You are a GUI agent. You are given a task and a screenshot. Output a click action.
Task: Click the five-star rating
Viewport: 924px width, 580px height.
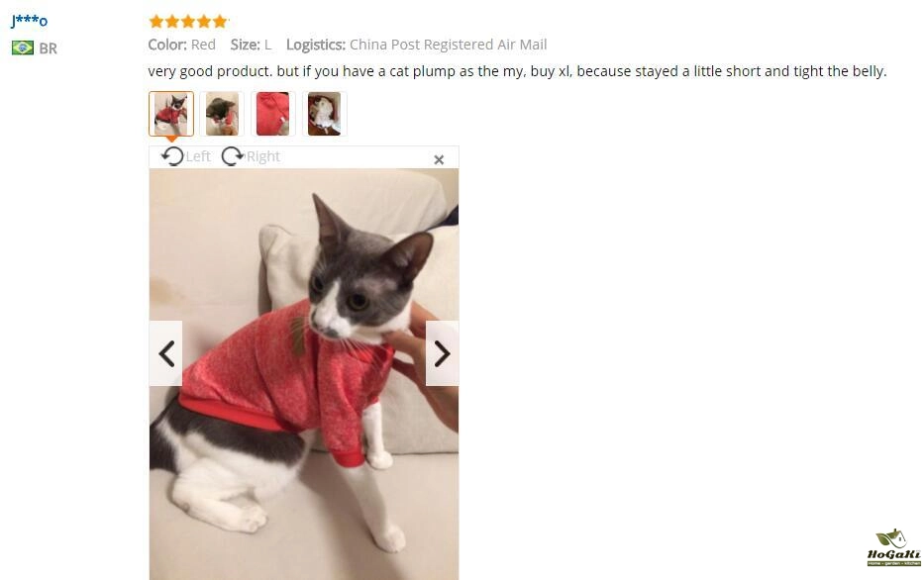tap(188, 22)
